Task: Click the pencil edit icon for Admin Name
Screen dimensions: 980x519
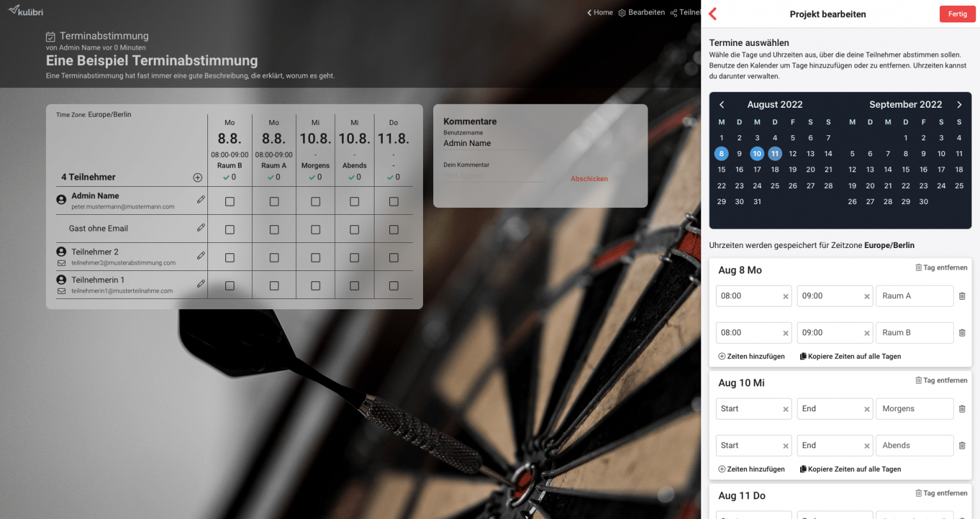Action: (x=201, y=200)
